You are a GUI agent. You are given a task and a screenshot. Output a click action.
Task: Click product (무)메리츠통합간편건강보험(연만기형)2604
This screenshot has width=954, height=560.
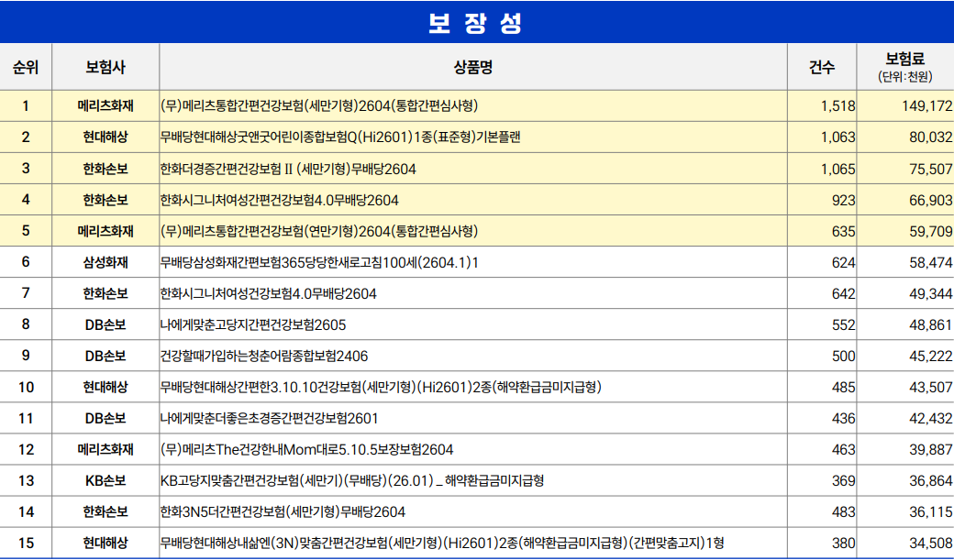pos(319,231)
